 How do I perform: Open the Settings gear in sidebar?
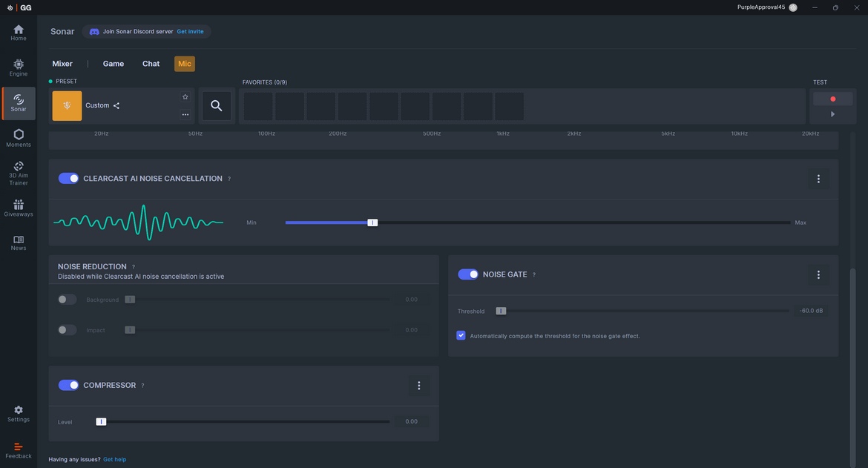(x=19, y=413)
